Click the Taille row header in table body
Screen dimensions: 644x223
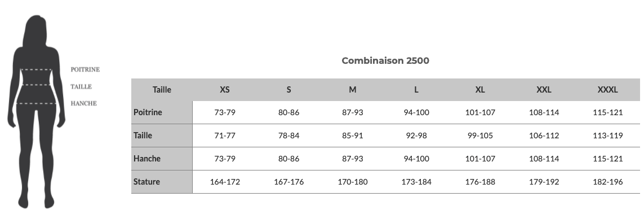[162, 135]
